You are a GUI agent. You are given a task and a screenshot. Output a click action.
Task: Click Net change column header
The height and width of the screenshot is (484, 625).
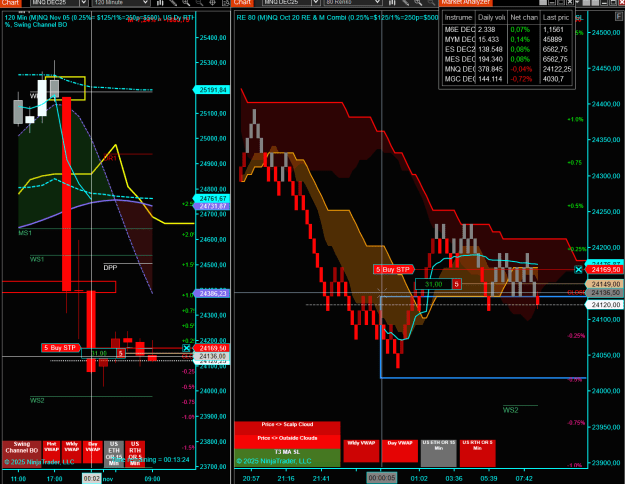pos(524,18)
